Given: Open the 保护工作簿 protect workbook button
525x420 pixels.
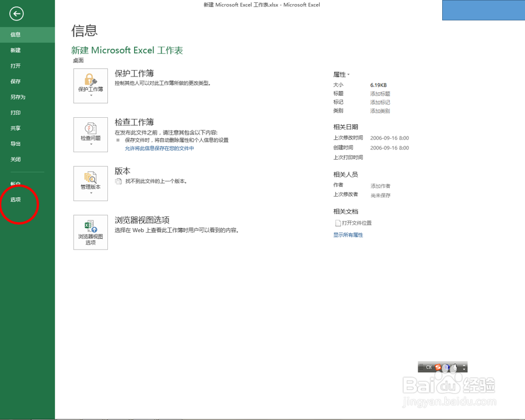Looking at the screenshot, I should pyautogui.click(x=90, y=86).
